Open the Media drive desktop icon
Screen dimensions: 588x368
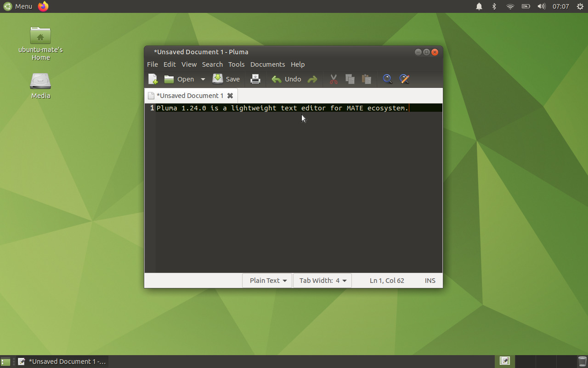point(40,86)
